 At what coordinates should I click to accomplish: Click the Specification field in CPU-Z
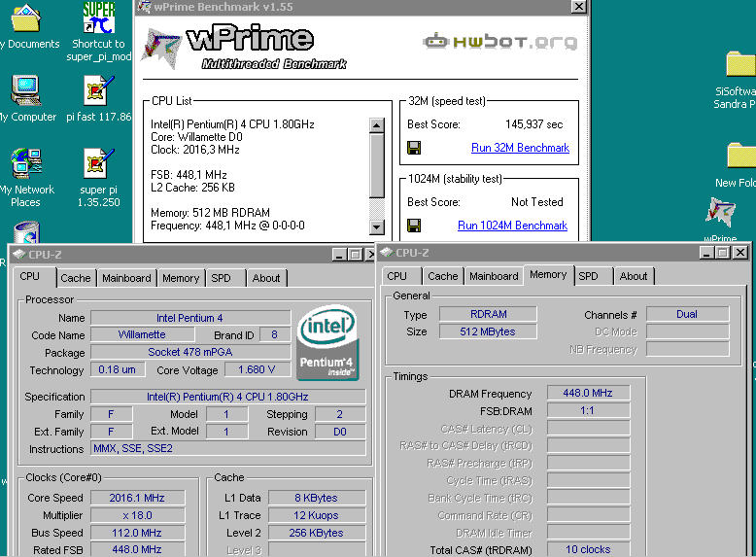228,397
